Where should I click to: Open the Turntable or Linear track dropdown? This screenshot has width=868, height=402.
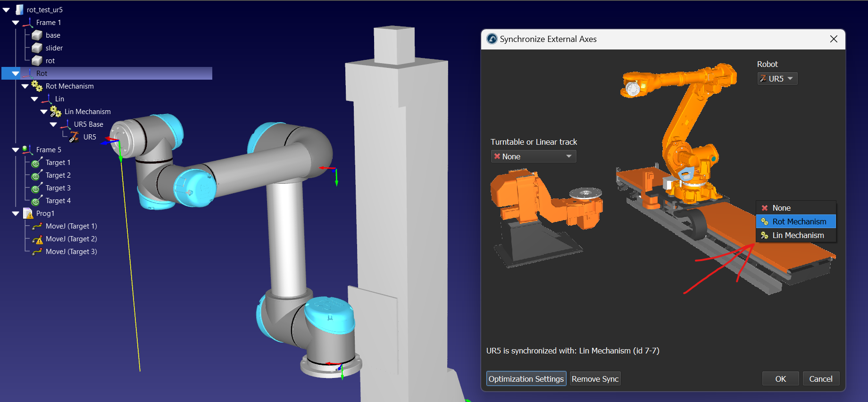533,156
